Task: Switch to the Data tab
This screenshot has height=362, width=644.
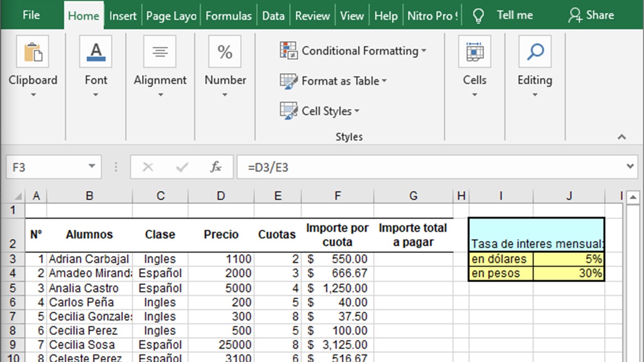Action: (273, 15)
